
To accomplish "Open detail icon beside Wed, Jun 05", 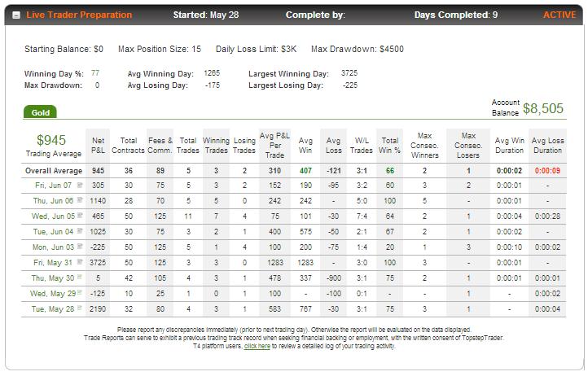I will pos(80,216).
